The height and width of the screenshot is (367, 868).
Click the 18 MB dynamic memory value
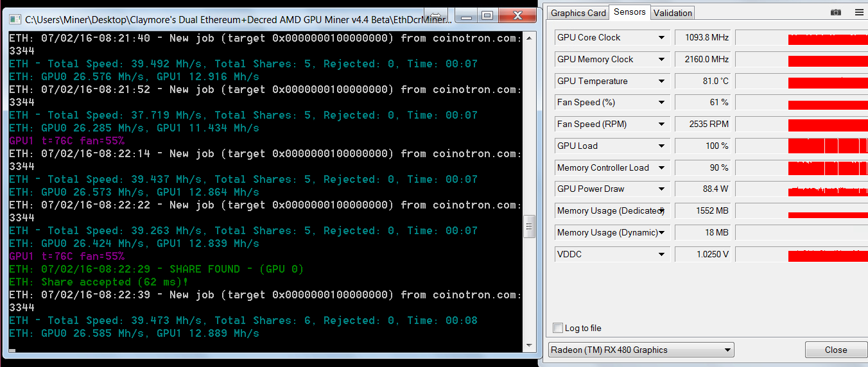click(x=703, y=233)
